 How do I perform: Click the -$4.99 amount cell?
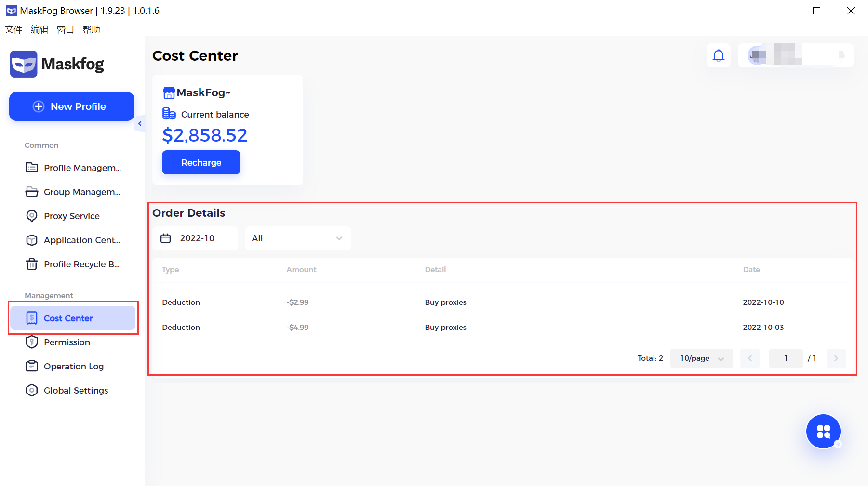click(298, 327)
